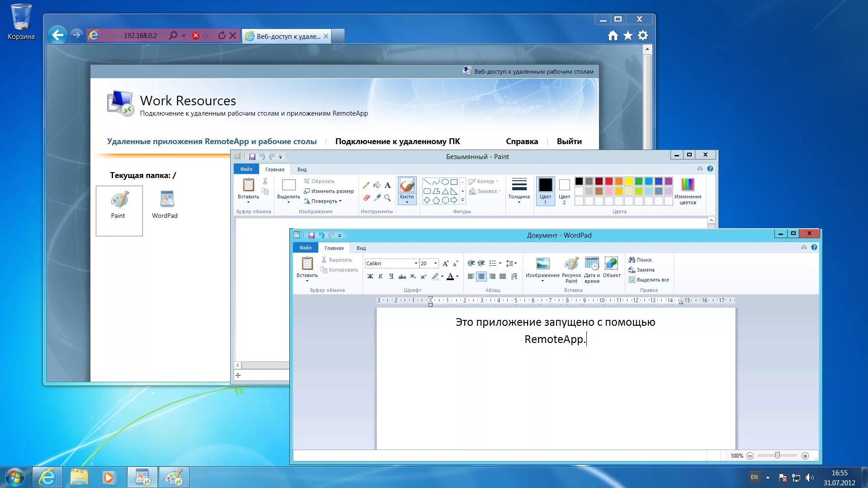Select the Fill with color bucket tool
The width and height of the screenshot is (868, 488).
point(377,185)
